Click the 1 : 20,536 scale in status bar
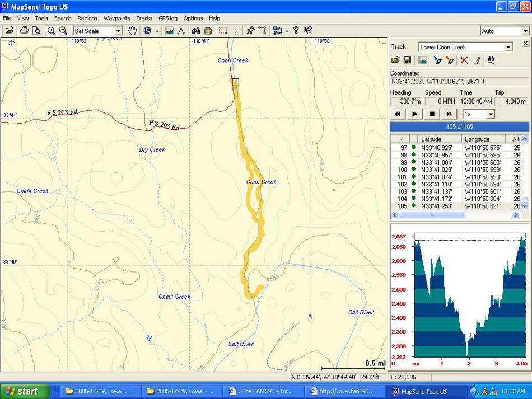The image size is (532, 399). (408, 377)
